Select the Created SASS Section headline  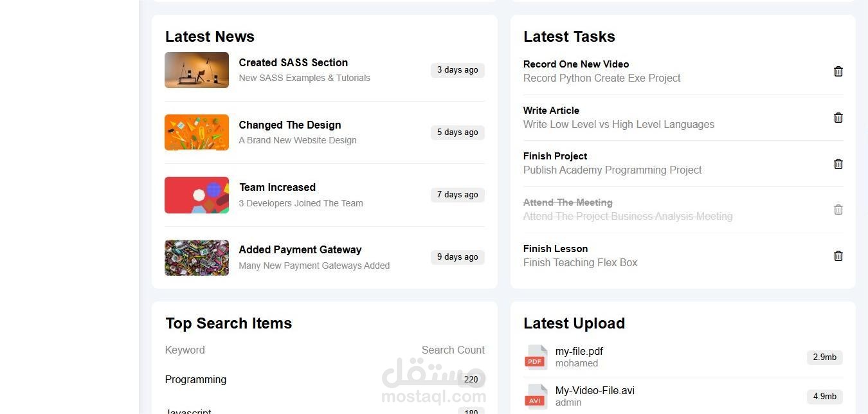293,62
